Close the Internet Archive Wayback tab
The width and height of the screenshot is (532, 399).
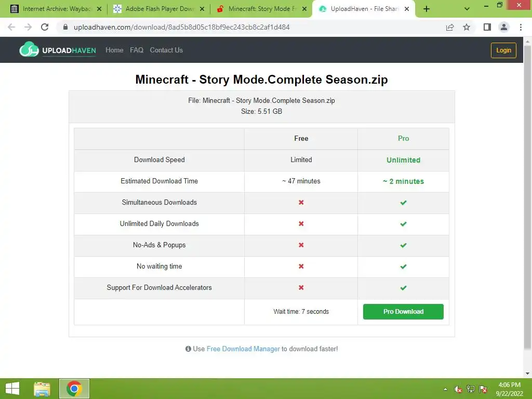(99, 9)
